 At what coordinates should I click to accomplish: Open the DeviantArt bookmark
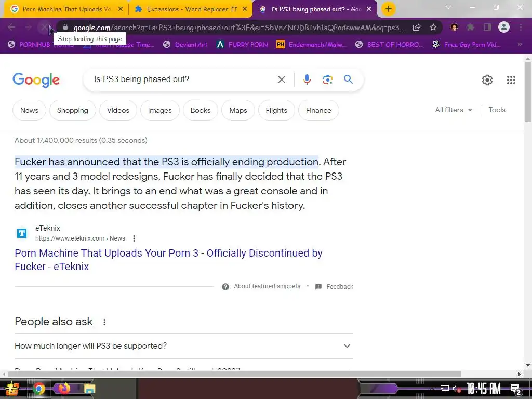point(185,45)
